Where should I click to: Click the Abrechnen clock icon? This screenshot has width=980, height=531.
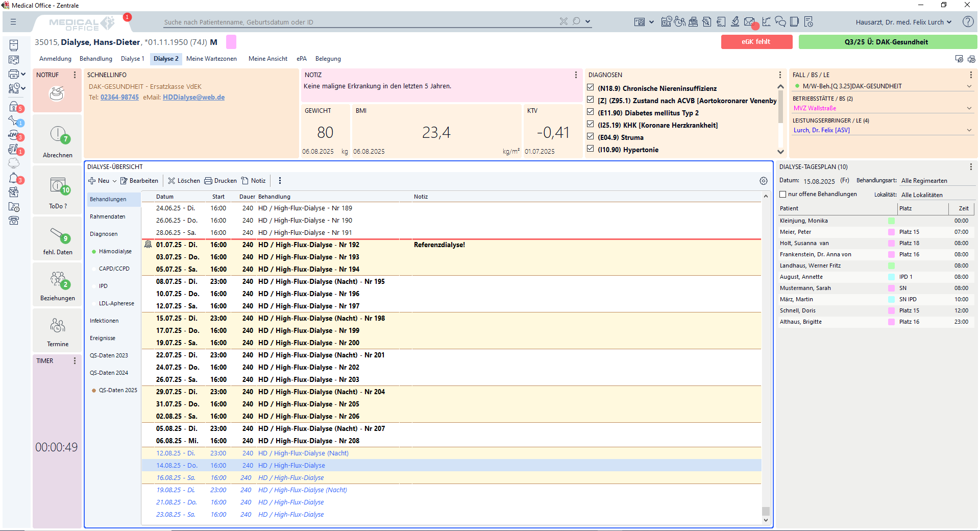point(58,135)
